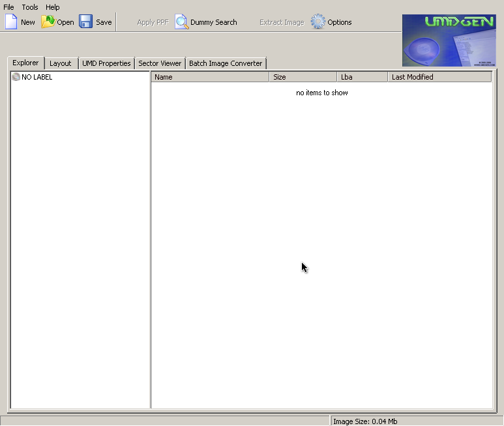Image resolution: width=504 pixels, height=426 pixels.
Task: Click the UMDGEN logo image
Action: (449, 40)
